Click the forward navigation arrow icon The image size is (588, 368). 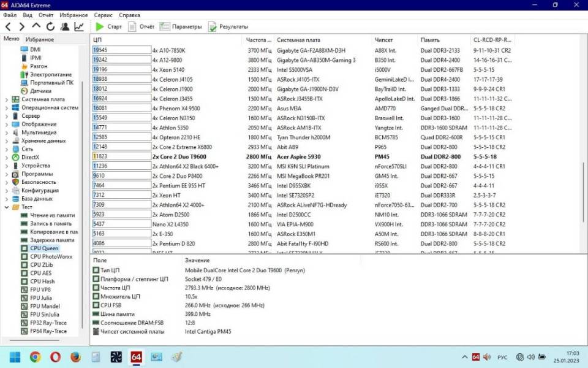click(22, 27)
